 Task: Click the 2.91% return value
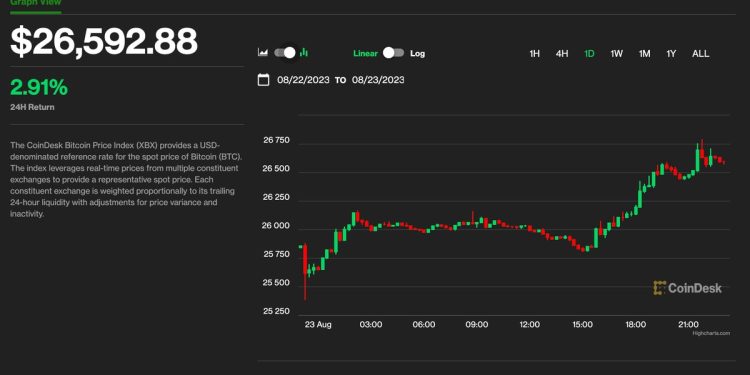click(x=39, y=88)
